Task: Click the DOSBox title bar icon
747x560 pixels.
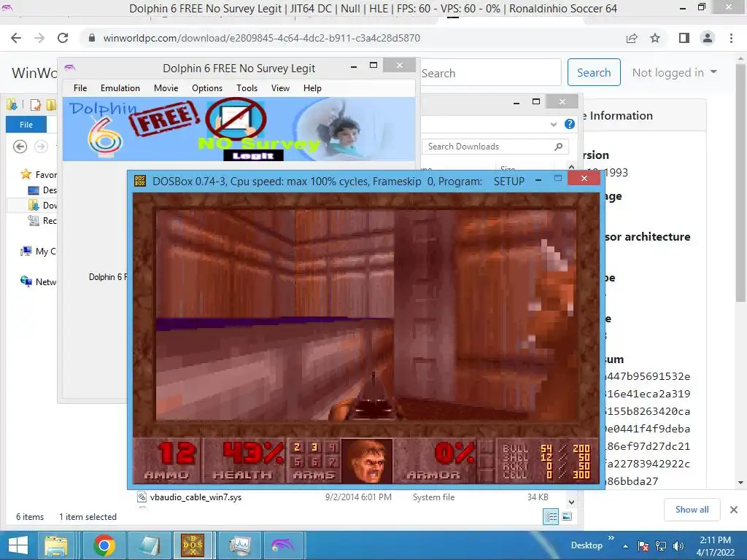Action: coord(140,181)
